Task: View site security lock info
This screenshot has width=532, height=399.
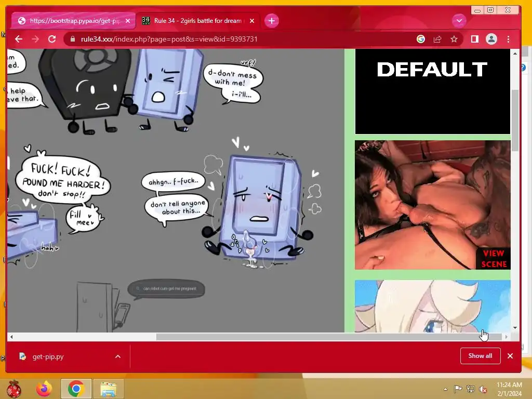Action: coord(72,39)
